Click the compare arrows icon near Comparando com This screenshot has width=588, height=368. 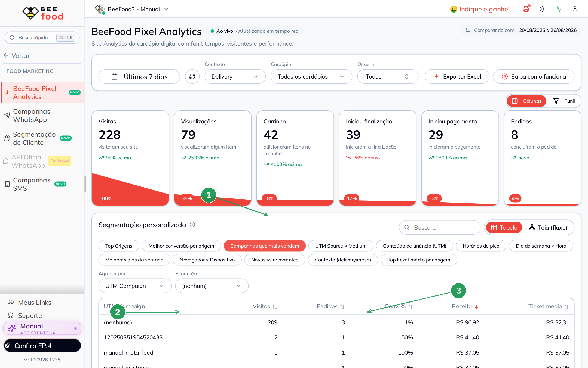point(468,30)
